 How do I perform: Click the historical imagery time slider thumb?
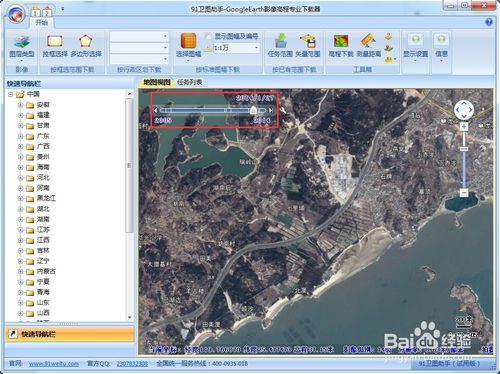(x=253, y=110)
